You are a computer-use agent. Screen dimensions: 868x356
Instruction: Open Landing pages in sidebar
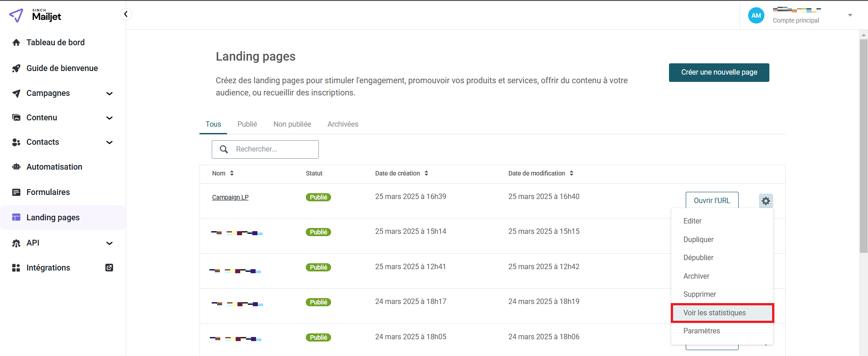(63, 218)
